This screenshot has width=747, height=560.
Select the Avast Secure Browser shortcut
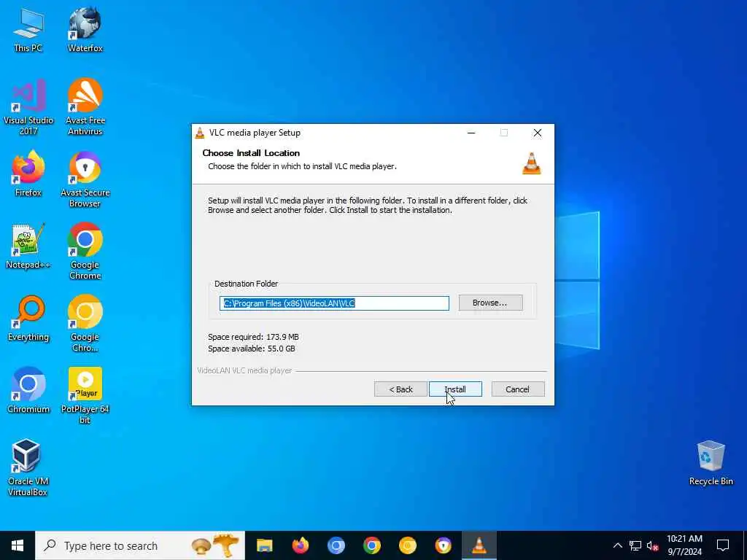[85, 179]
